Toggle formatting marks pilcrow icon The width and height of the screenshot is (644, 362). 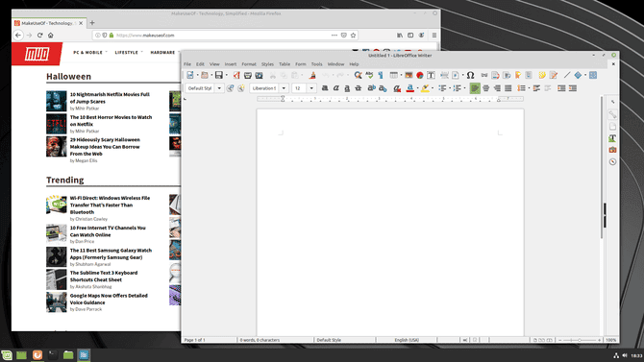point(381,75)
